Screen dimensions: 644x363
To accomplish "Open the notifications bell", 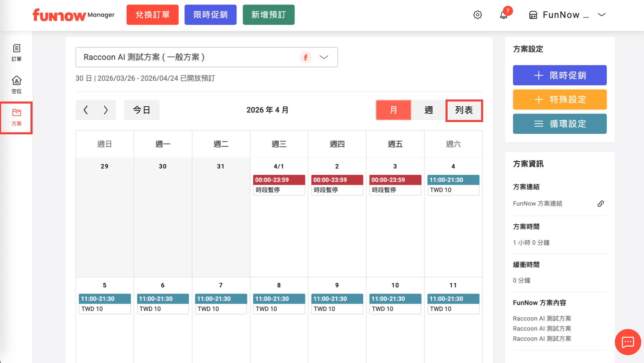I will pyautogui.click(x=503, y=15).
